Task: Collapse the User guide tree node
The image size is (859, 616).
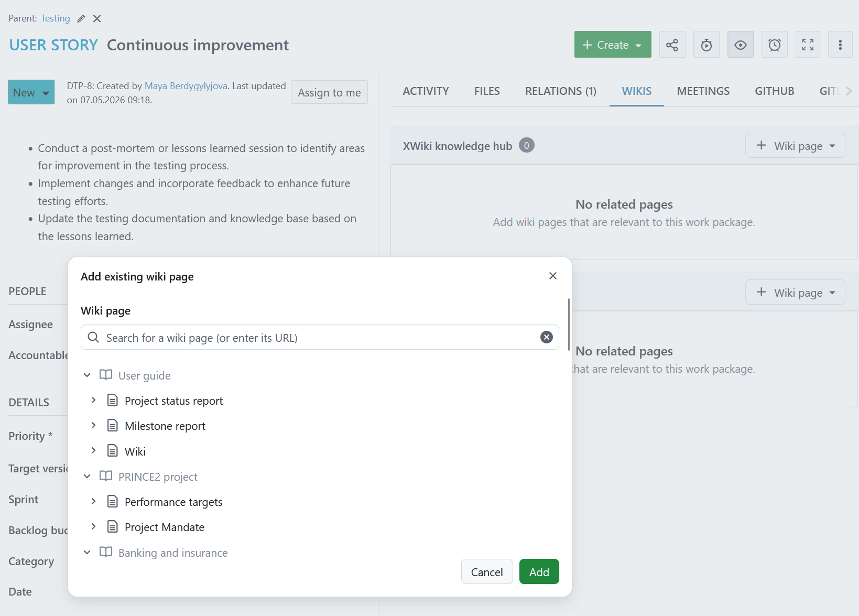Action: pyautogui.click(x=87, y=375)
